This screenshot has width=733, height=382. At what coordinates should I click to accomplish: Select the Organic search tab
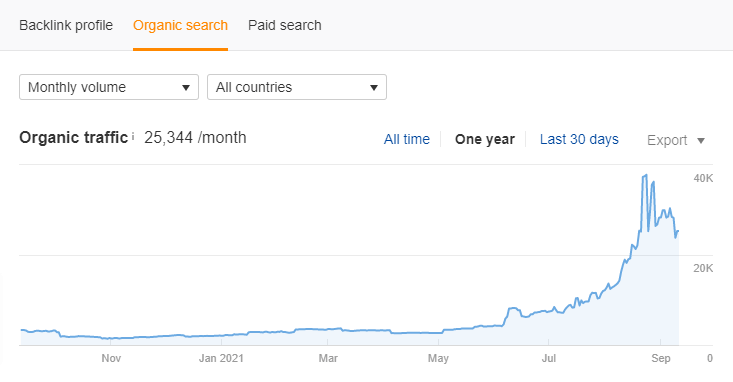180,25
